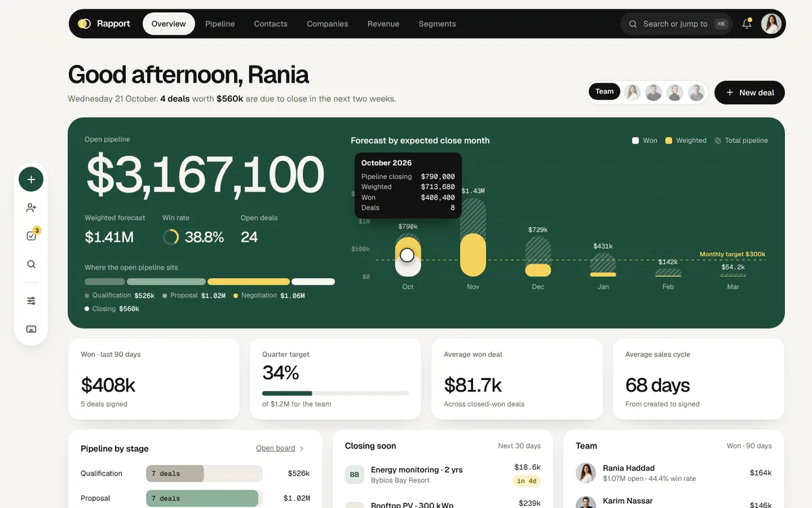The width and height of the screenshot is (812, 508).
Task: Click the win rate ring icon
Action: click(171, 237)
